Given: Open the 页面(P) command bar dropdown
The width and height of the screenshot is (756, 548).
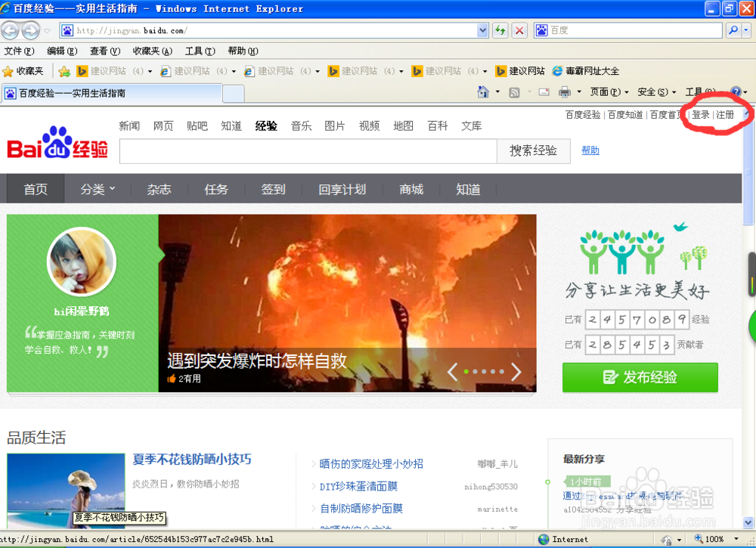Looking at the screenshot, I should [x=609, y=92].
